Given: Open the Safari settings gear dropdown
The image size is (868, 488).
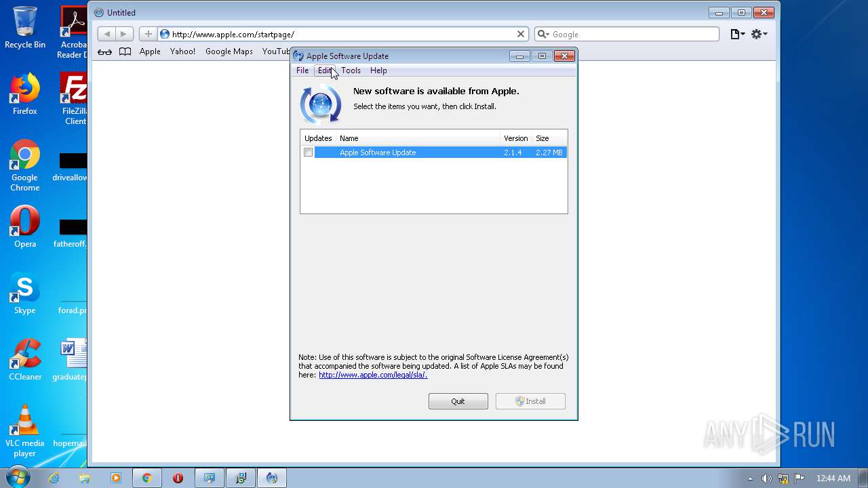Looking at the screenshot, I should [759, 34].
